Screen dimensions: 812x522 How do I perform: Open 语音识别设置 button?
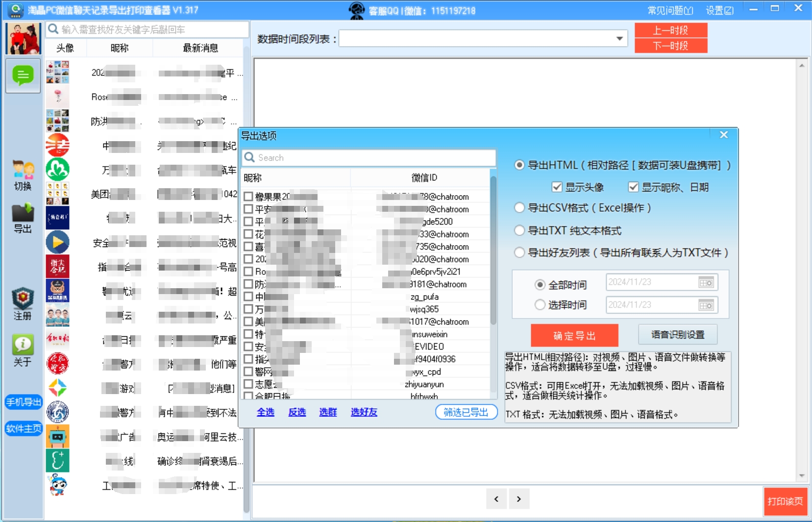tap(678, 335)
